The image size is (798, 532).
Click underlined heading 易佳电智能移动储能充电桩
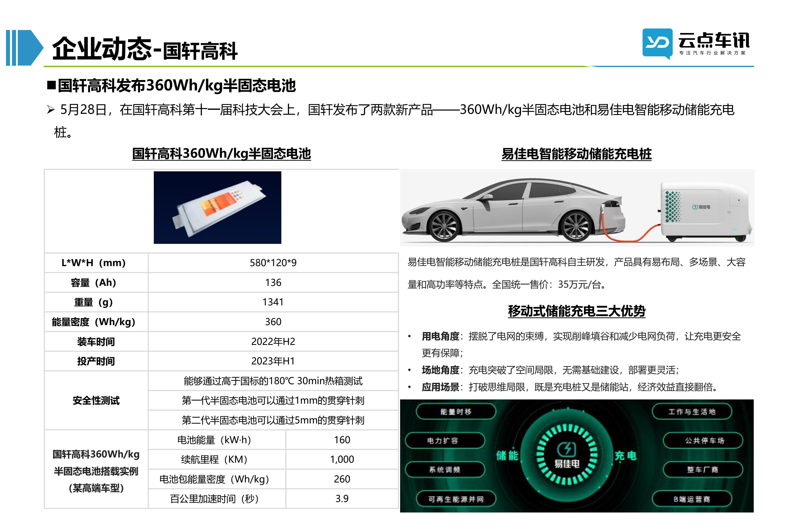576,154
